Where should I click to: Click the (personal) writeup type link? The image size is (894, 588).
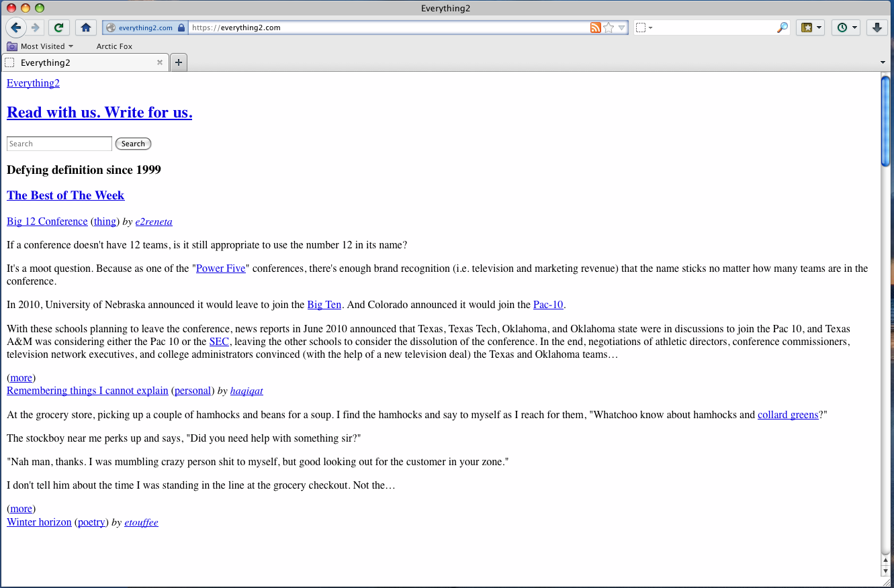193,391
